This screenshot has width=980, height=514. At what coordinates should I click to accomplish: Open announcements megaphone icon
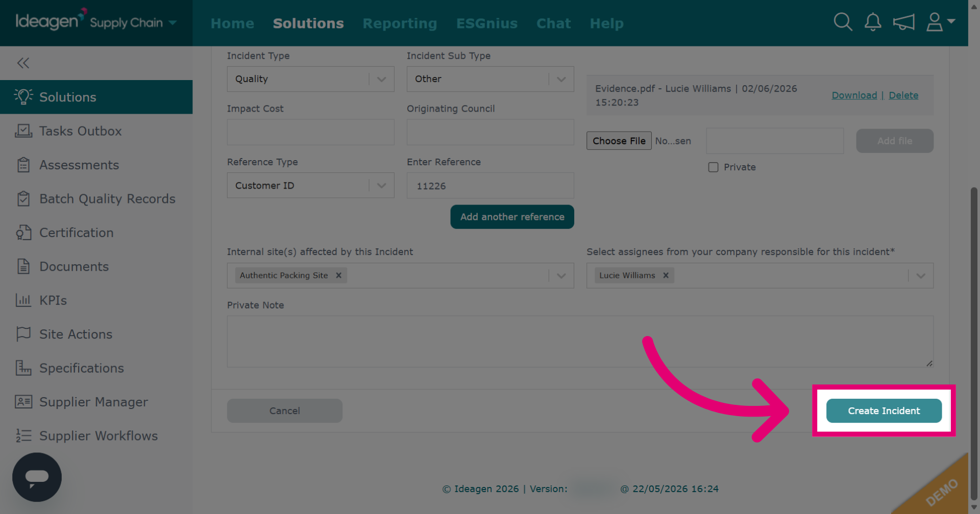903,22
